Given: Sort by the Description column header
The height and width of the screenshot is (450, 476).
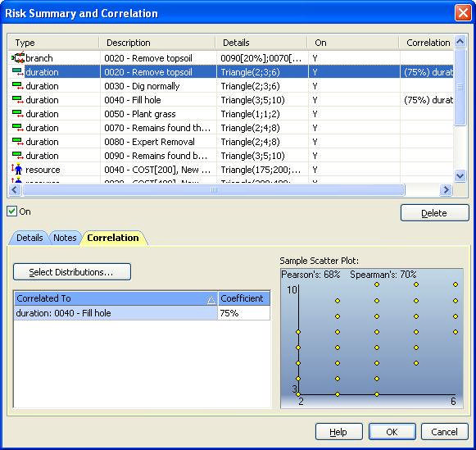Looking at the screenshot, I should [157, 43].
